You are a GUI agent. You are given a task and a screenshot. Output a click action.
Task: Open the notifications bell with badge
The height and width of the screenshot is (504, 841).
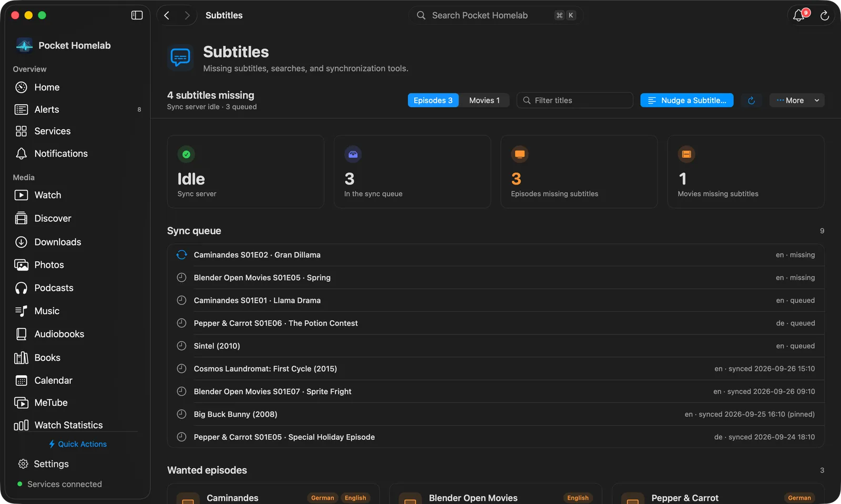click(799, 15)
